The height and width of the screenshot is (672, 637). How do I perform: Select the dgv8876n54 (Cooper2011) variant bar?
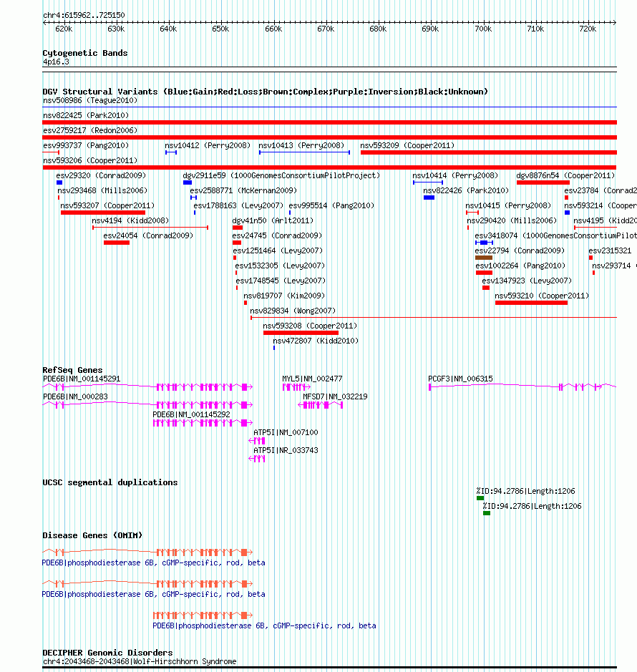point(543,182)
